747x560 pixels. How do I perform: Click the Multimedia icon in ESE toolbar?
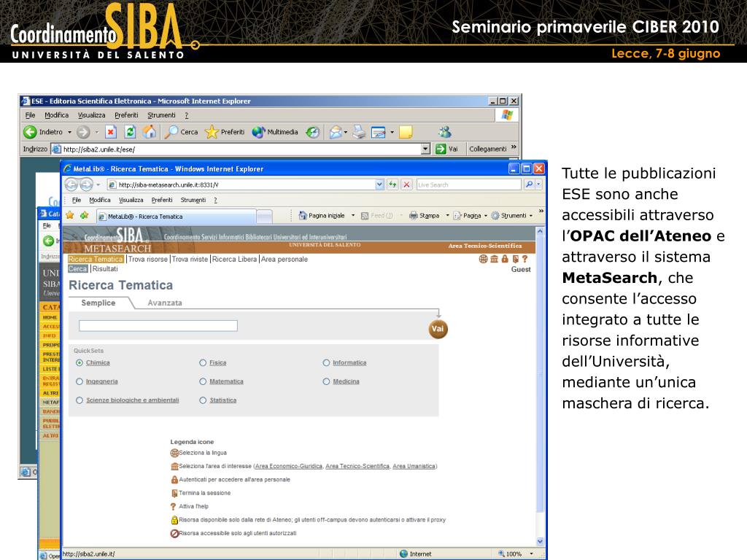click(x=258, y=132)
